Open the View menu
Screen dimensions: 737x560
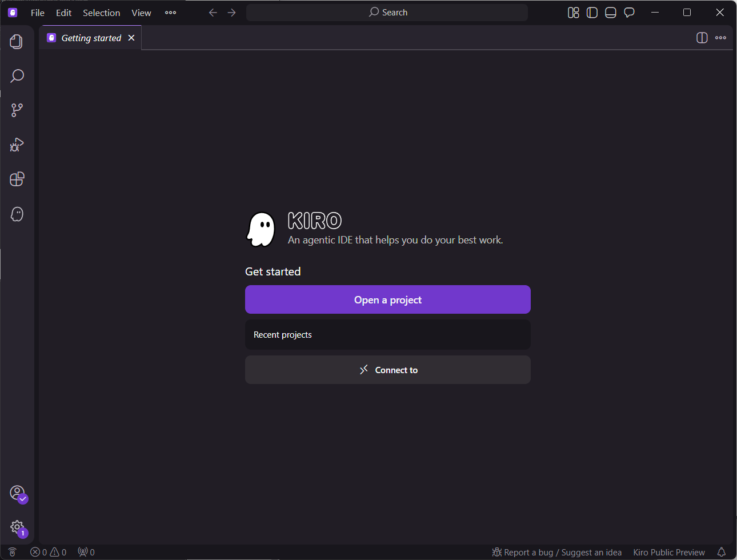coord(141,13)
